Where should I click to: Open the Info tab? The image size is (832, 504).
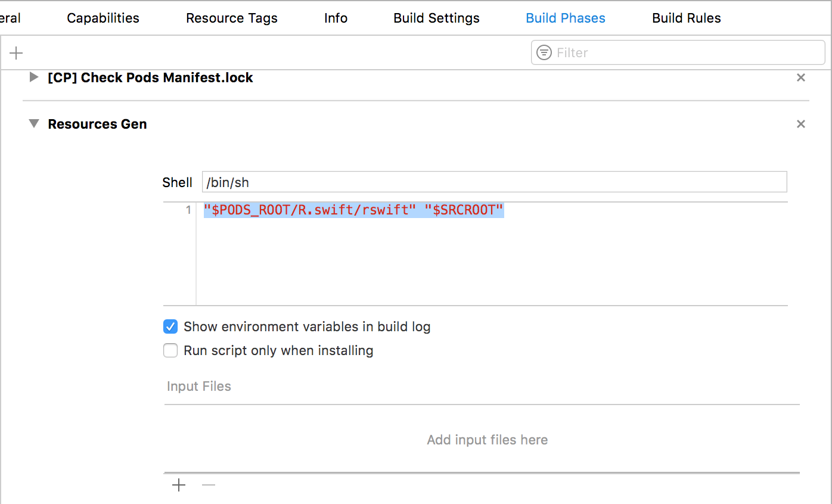click(x=336, y=18)
